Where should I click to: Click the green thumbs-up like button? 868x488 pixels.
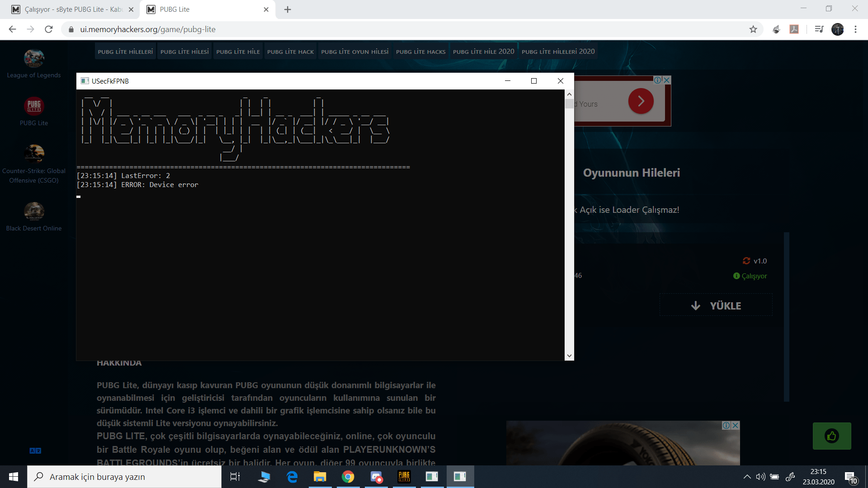(832, 436)
